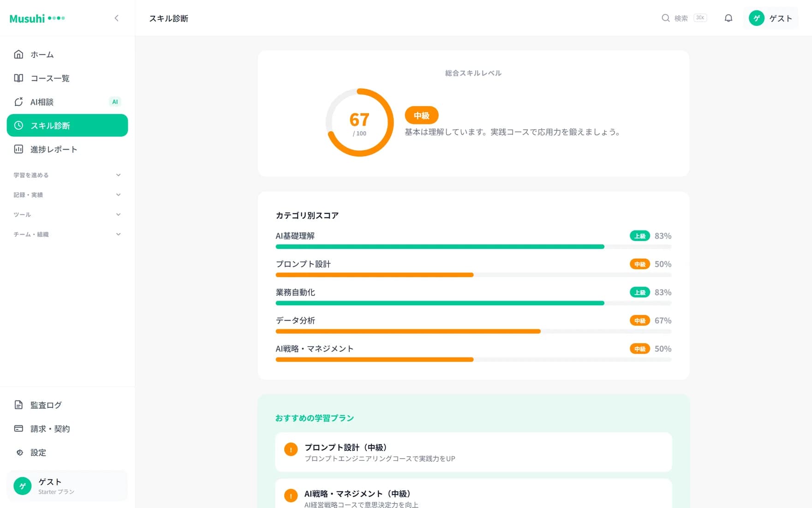Image resolution: width=812 pixels, height=508 pixels.
Task: Click the 中級 badge on プロンプト設計 row
Action: click(x=639, y=264)
